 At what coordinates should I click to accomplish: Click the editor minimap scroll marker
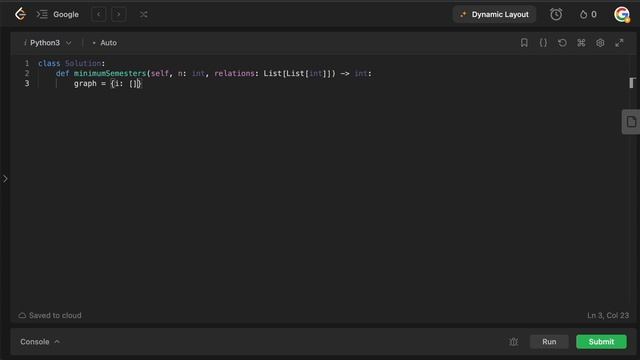coord(632,83)
